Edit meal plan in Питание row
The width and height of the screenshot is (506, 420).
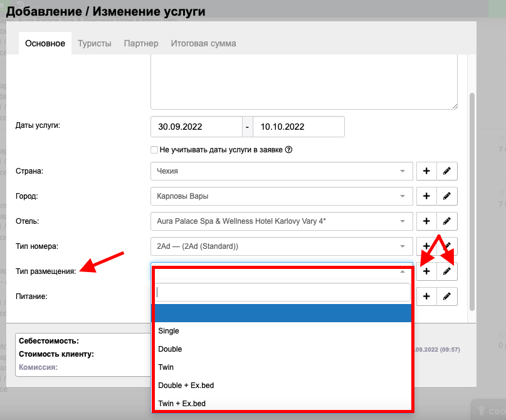click(447, 297)
